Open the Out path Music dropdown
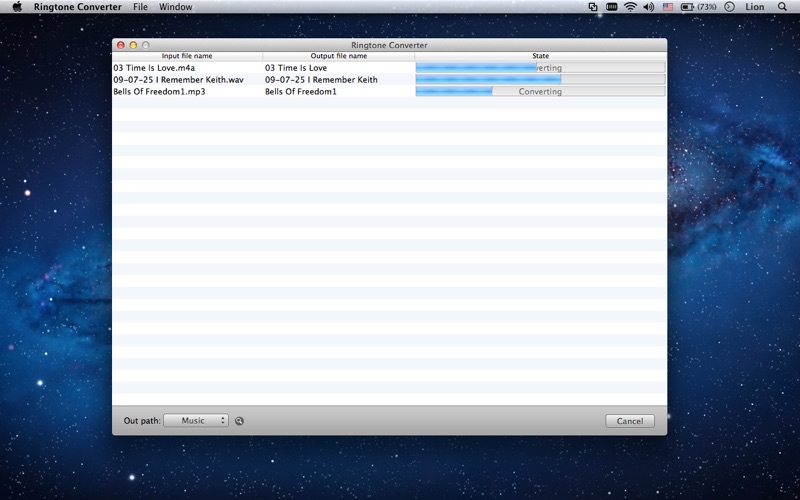The width and height of the screenshot is (800, 500). click(x=196, y=420)
